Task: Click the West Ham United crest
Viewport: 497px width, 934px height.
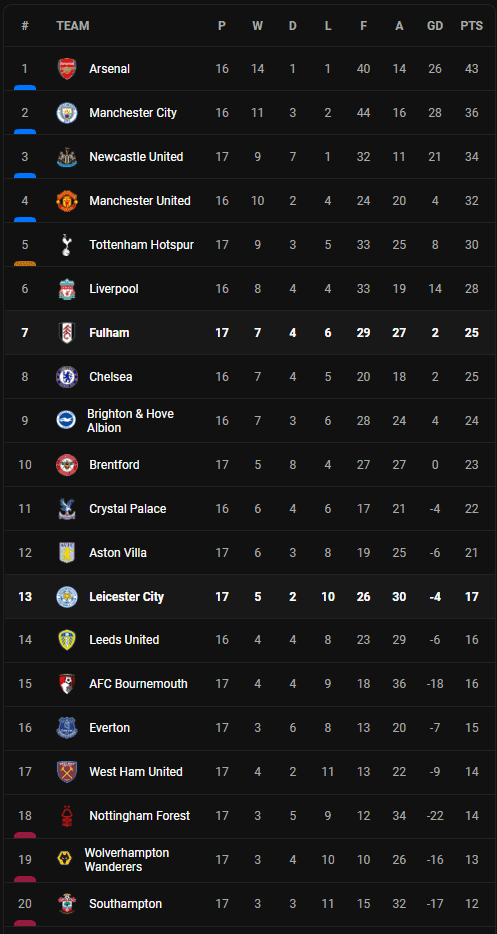Action: [67, 772]
